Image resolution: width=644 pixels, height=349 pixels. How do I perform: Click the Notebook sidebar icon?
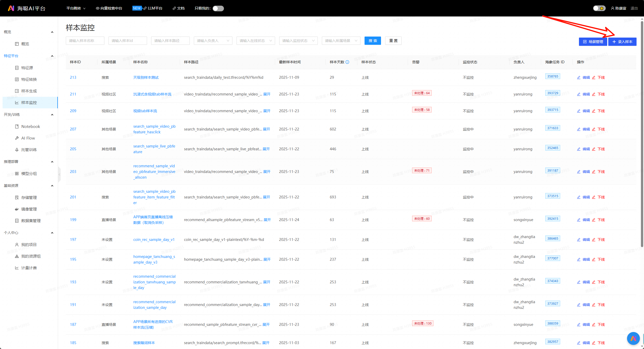[17, 126]
